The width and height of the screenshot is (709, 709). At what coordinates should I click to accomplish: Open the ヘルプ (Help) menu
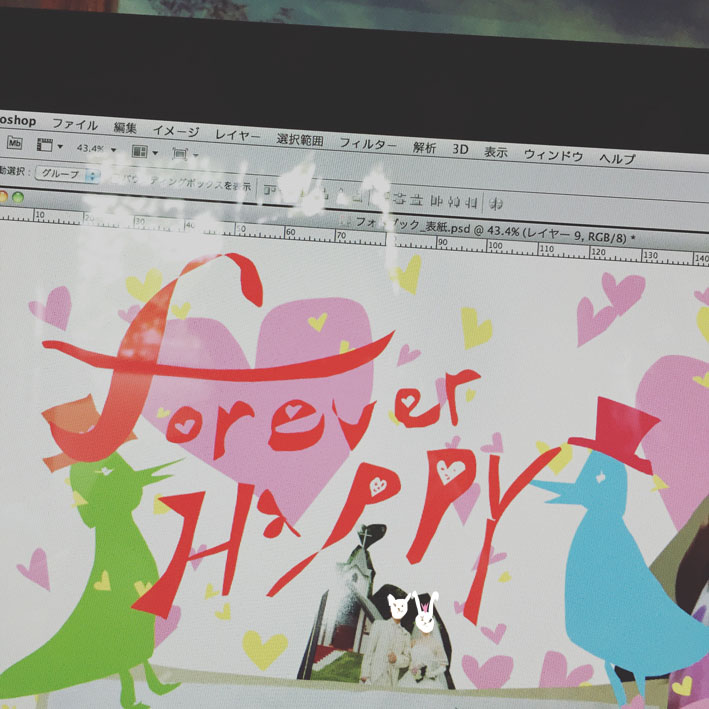(x=617, y=159)
